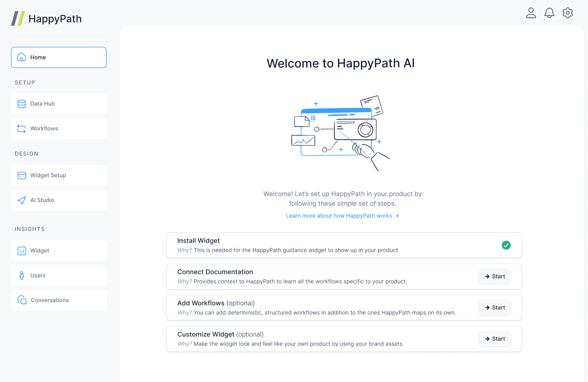Viewport: 588px width, 382px height.
Task: Click the Data Hub database icon
Action: [x=21, y=104]
